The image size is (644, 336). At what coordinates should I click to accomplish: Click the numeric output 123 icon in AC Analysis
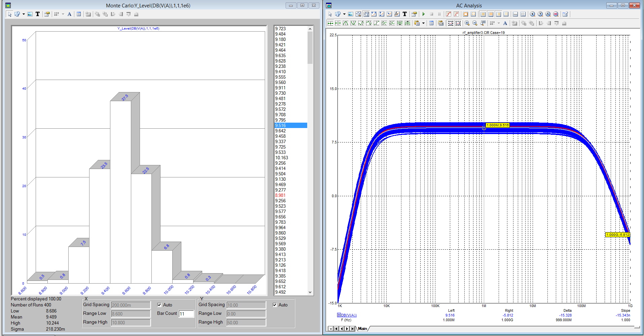click(441, 23)
